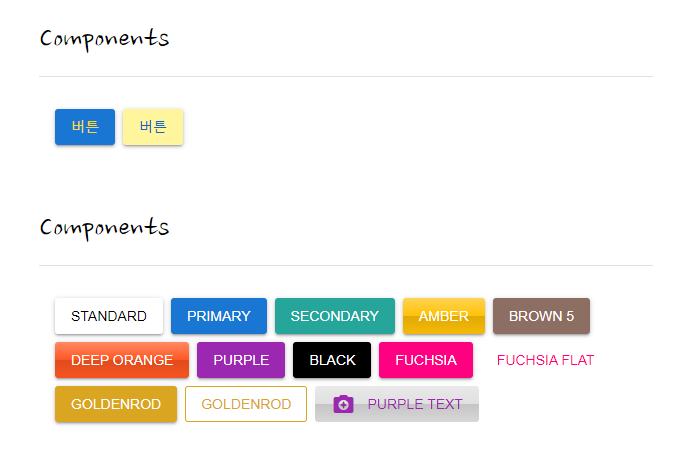Select the white STANDARD button
The image size is (698, 459).
(x=109, y=316)
